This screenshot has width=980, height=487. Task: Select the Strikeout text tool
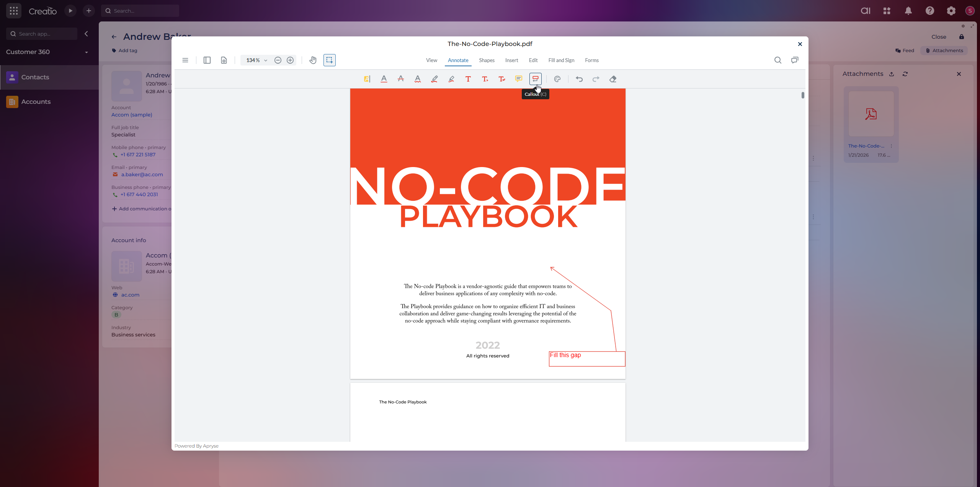pos(400,79)
